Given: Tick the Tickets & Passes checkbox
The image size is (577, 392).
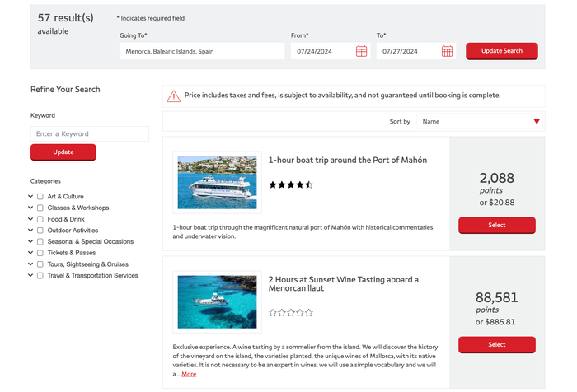Looking at the screenshot, I should coord(40,253).
